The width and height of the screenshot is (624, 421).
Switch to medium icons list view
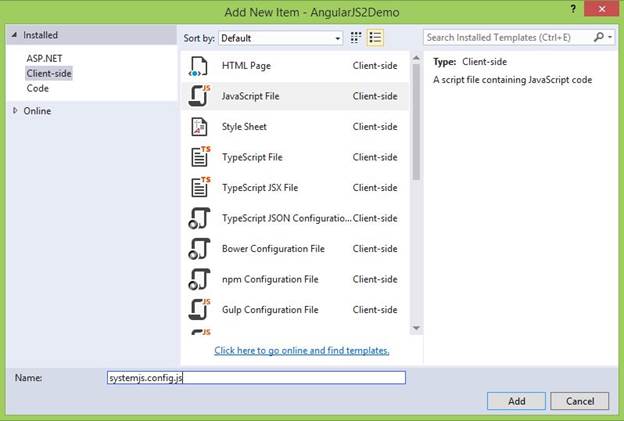(375, 38)
